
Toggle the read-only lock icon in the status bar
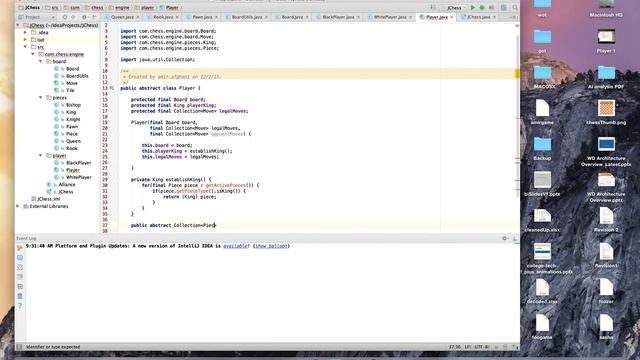pyautogui.click(x=496, y=347)
